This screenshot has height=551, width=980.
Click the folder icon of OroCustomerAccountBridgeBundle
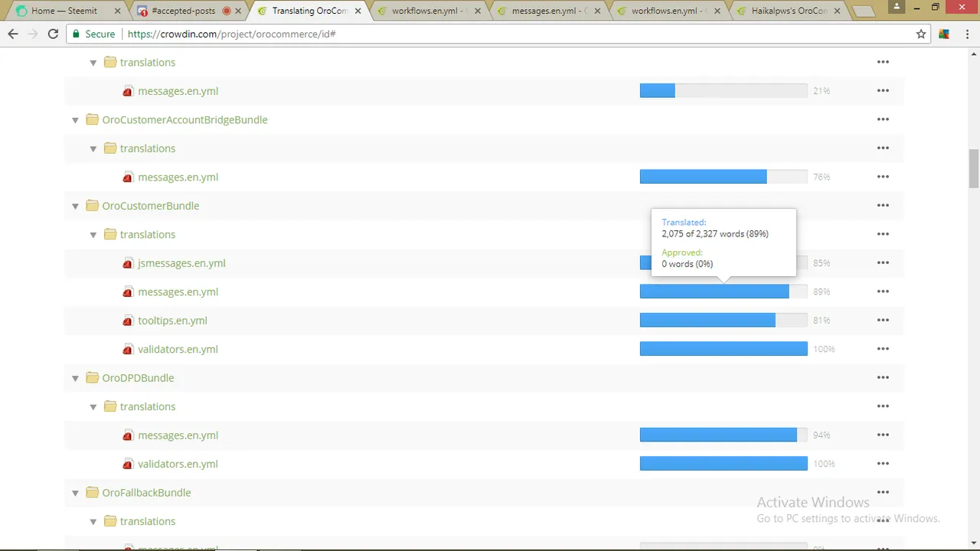tap(92, 119)
